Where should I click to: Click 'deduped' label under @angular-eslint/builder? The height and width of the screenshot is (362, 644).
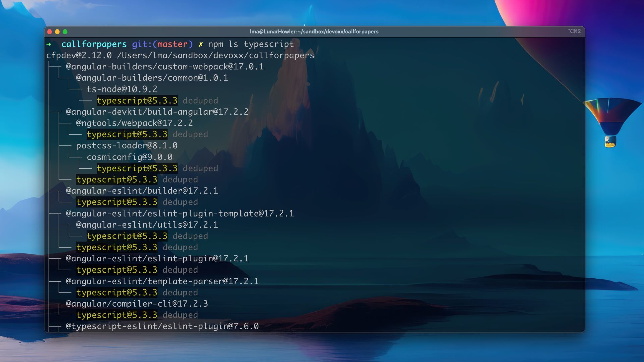tap(180, 202)
